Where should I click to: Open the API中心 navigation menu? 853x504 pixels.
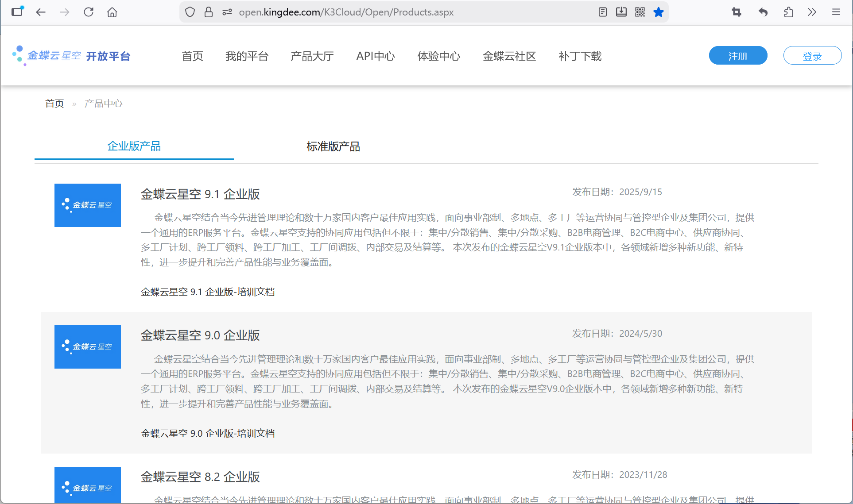tap(375, 56)
